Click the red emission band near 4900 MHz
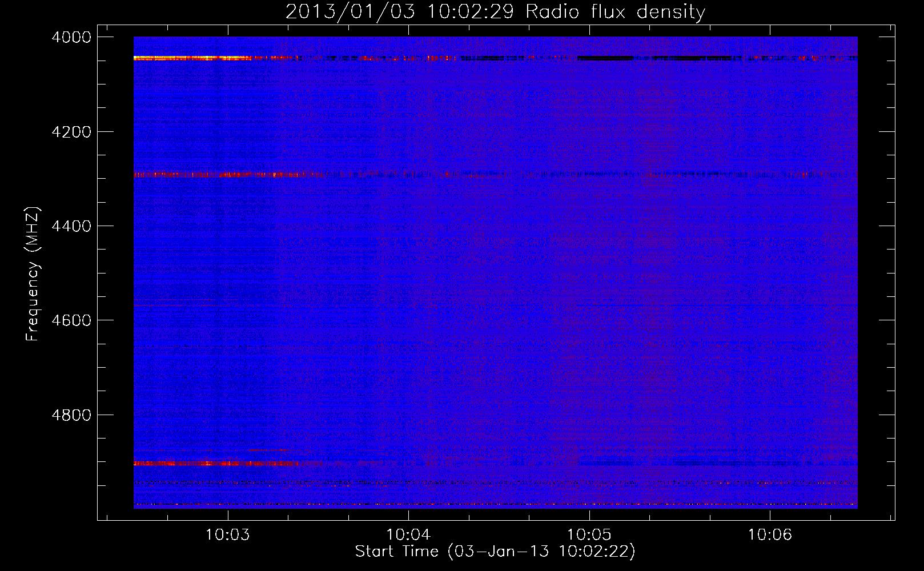The width and height of the screenshot is (924, 571). click(x=216, y=464)
